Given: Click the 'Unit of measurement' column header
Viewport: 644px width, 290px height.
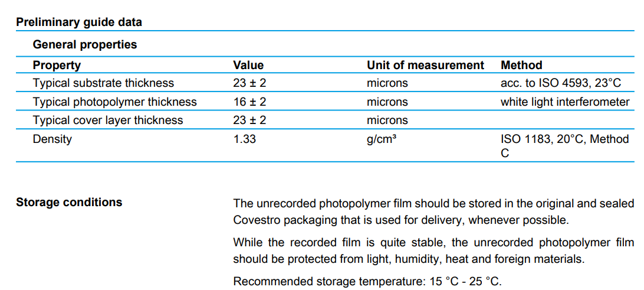Looking at the screenshot, I should [x=425, y=65].
